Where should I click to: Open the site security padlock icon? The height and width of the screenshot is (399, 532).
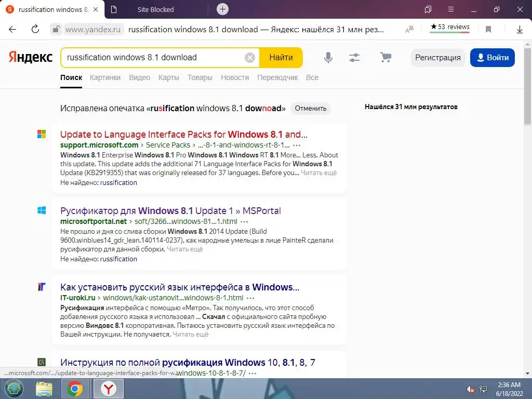[x=56, y=30]
